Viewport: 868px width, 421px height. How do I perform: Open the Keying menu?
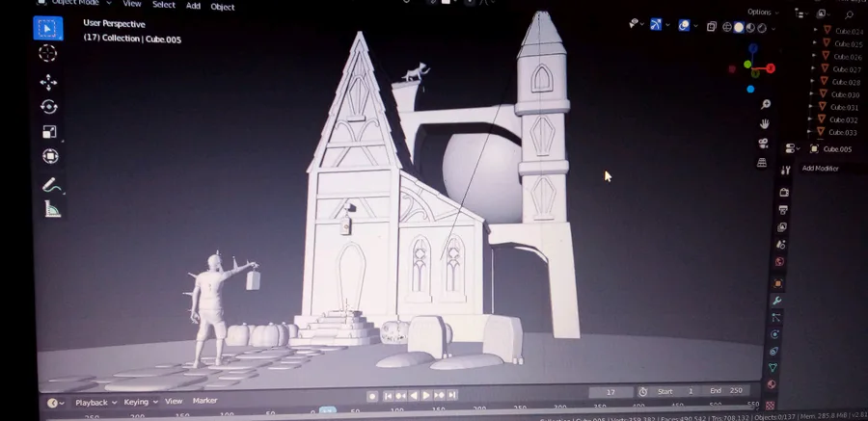pyautogui.click(x=141, y=402)
